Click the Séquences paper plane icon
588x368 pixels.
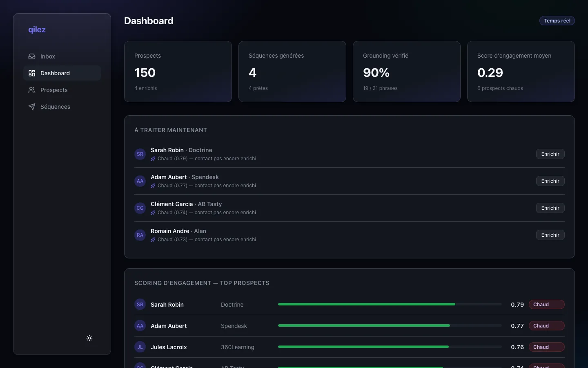click(32, 107)
